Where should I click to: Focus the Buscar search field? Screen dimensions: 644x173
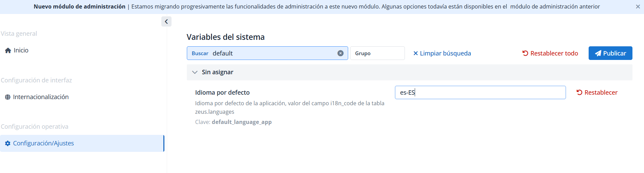tap(267, 53)
